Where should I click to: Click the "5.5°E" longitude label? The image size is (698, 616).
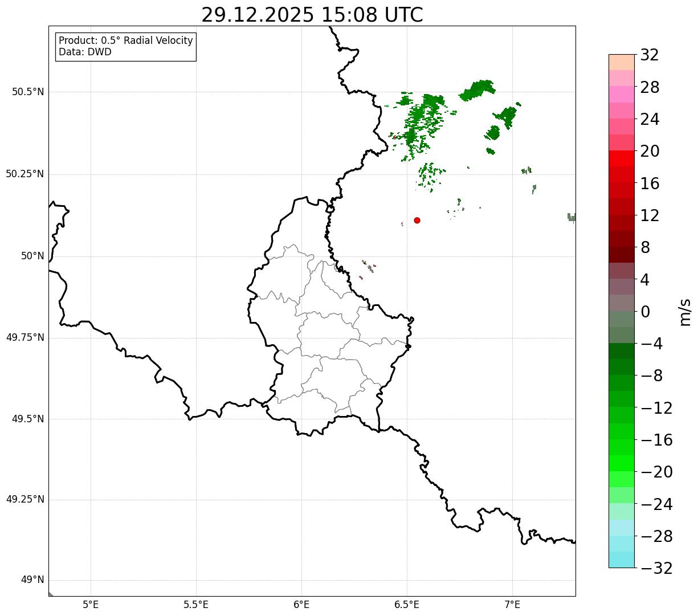click(196, 605)
